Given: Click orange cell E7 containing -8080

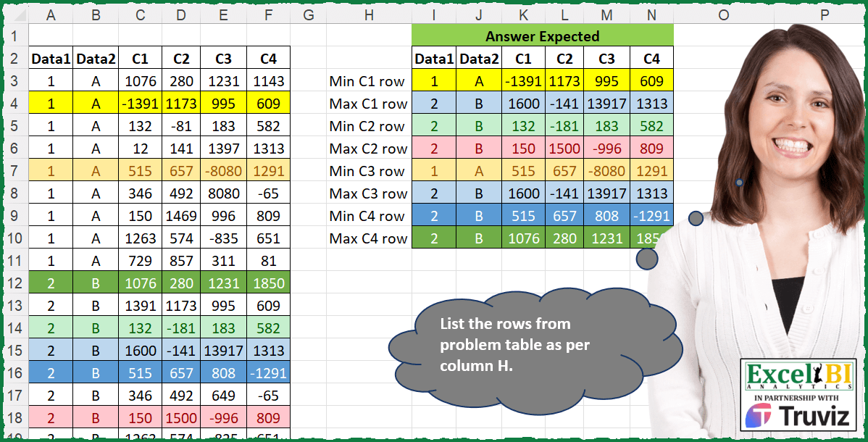Looking at the screenshot, I should coord(223,171).
